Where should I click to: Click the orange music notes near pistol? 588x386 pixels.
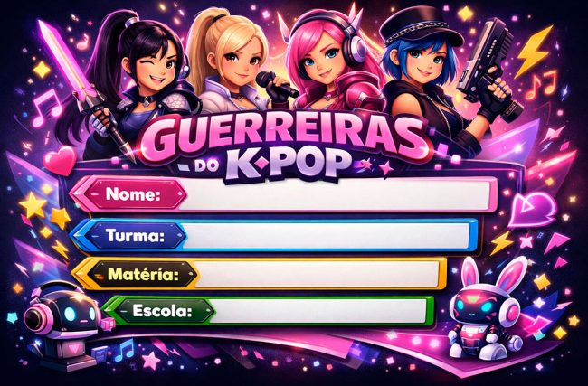pos(541,85)
